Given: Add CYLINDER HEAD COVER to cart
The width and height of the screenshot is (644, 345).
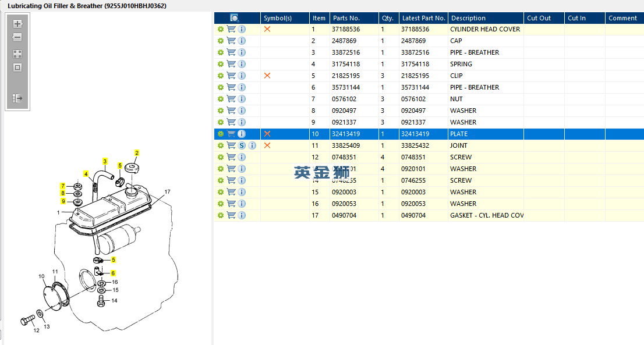Looking at the screenshot, I should [x=231, y=29].
